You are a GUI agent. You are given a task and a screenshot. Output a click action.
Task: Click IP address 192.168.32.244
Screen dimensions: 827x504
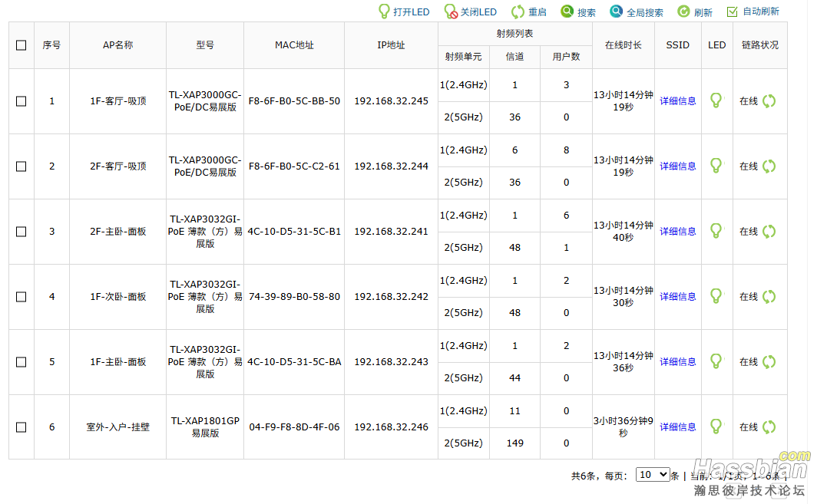pyautogui.click(x=392, y=166)
